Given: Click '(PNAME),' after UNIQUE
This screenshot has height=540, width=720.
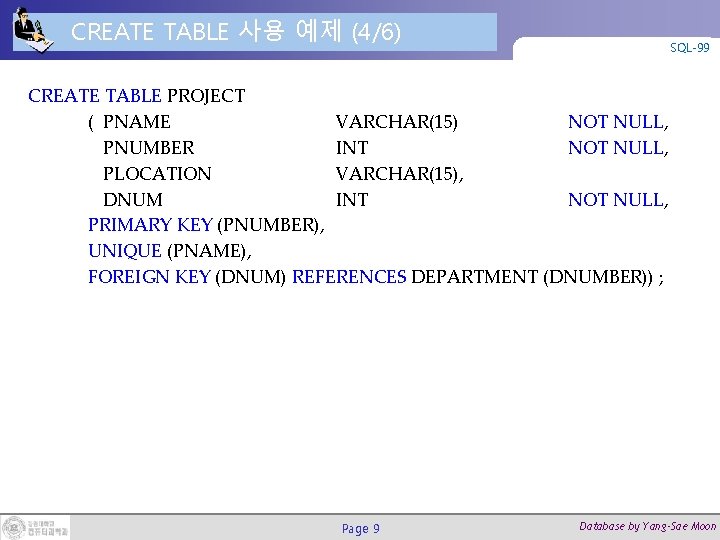Looking at the screenshot, I should click(x=210, y=252).
